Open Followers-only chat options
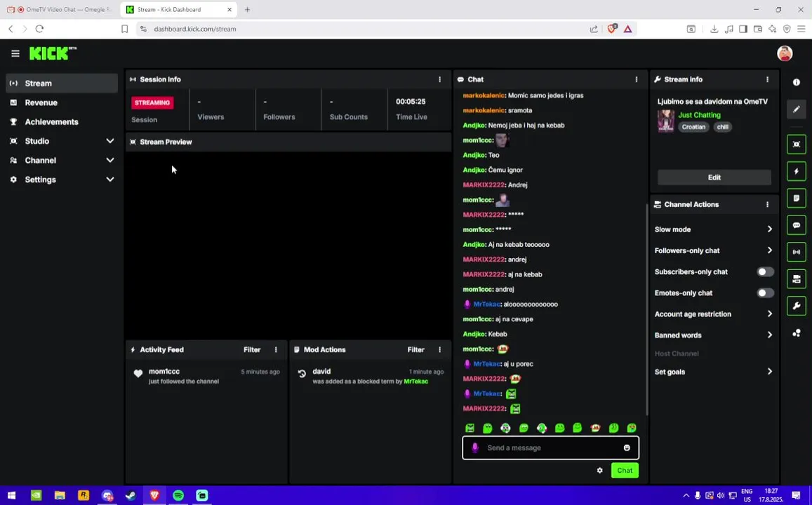The height and width of the screenshot is (505, 812). (714, 250)
